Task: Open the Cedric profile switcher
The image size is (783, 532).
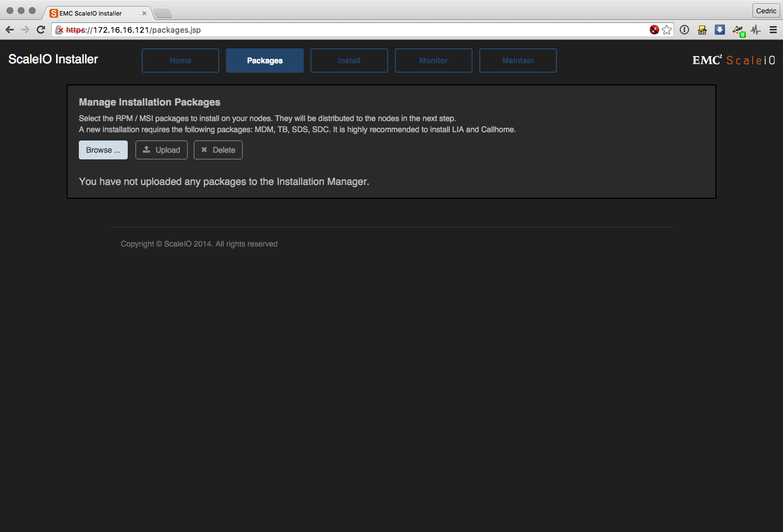Action: [x=766, y=11]
